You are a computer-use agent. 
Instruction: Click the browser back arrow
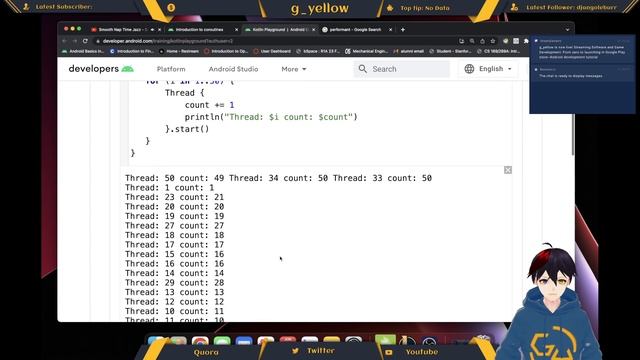coord(64,41)
